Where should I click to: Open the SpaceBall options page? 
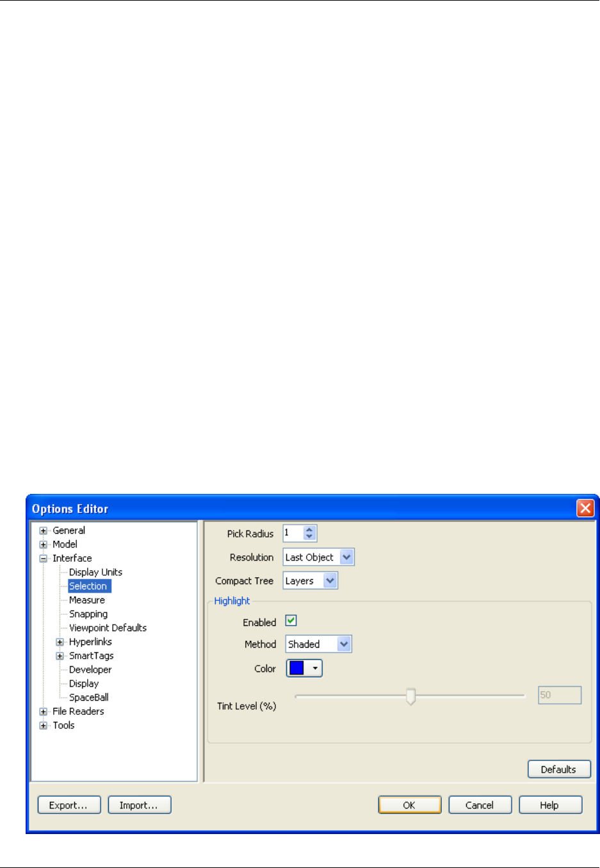pyautogui.click(x=89, y=698)
